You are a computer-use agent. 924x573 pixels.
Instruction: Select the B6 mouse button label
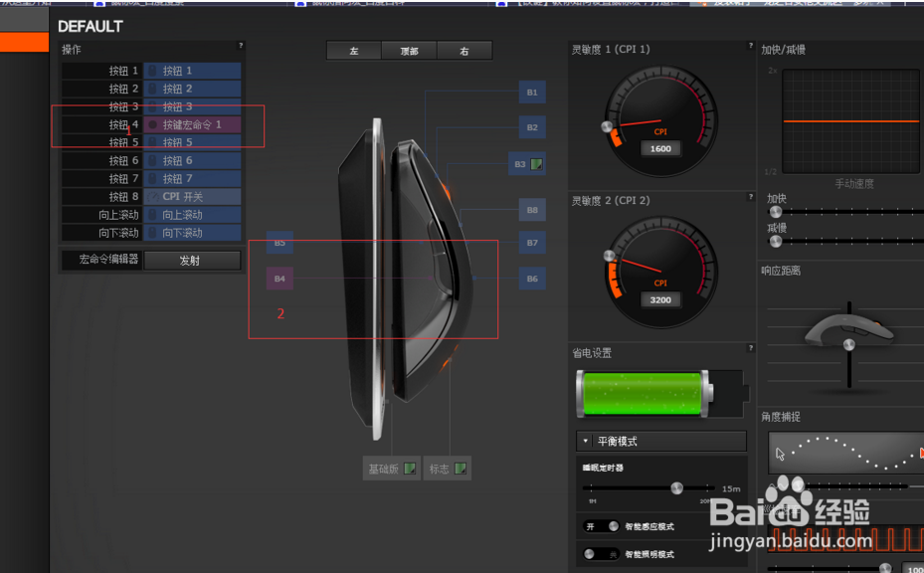click(532, 279)
